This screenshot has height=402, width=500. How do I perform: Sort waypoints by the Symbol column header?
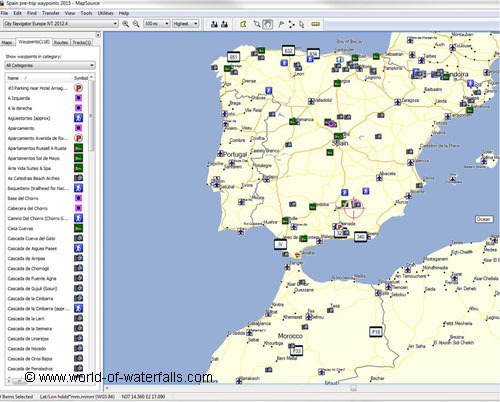(x=81, y=78)
